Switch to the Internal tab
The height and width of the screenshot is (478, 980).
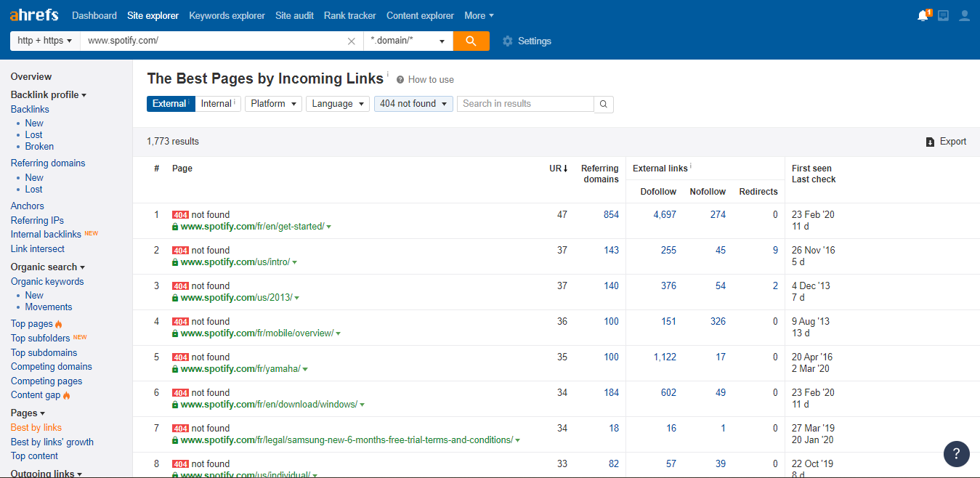click(216, 103)
